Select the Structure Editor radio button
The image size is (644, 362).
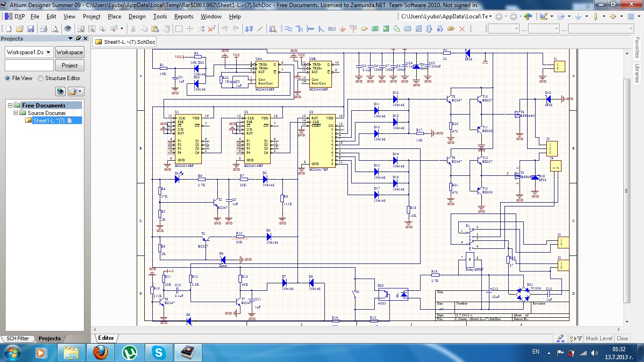point(41,78)
